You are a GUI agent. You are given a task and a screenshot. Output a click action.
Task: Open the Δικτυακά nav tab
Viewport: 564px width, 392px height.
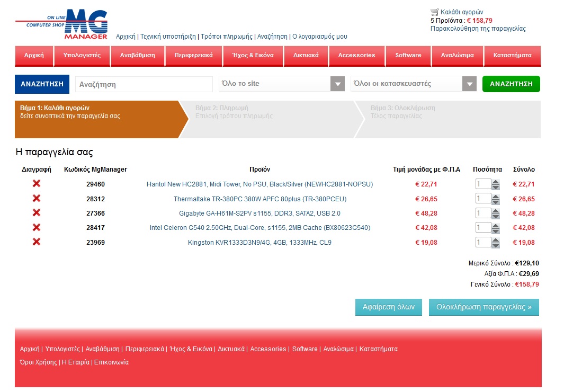tap(306, 56)
